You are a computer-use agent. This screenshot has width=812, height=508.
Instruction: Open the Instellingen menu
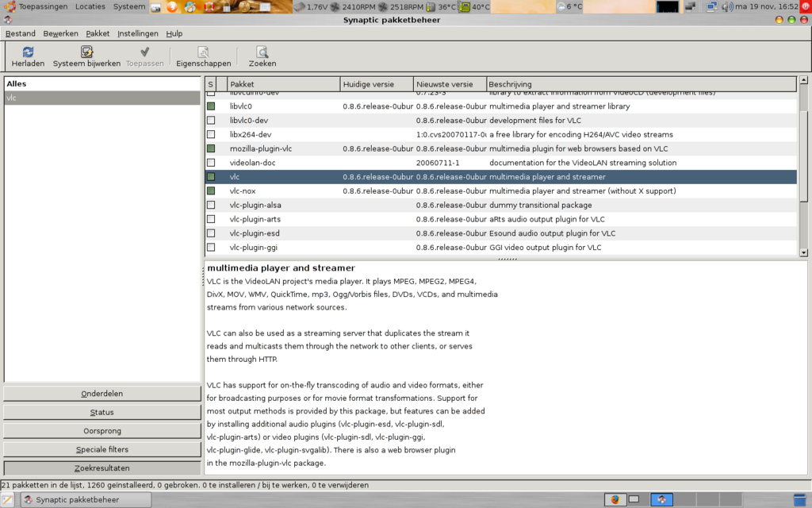[138, 34]
